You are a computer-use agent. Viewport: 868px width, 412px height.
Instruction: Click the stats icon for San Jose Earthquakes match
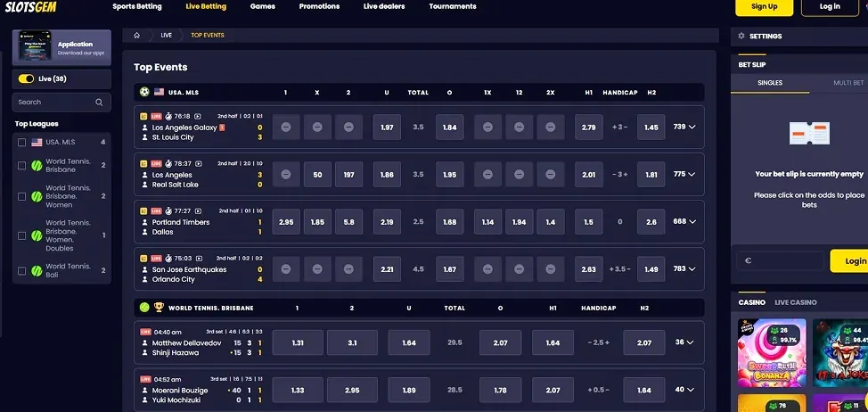click(x=143, y=258)
